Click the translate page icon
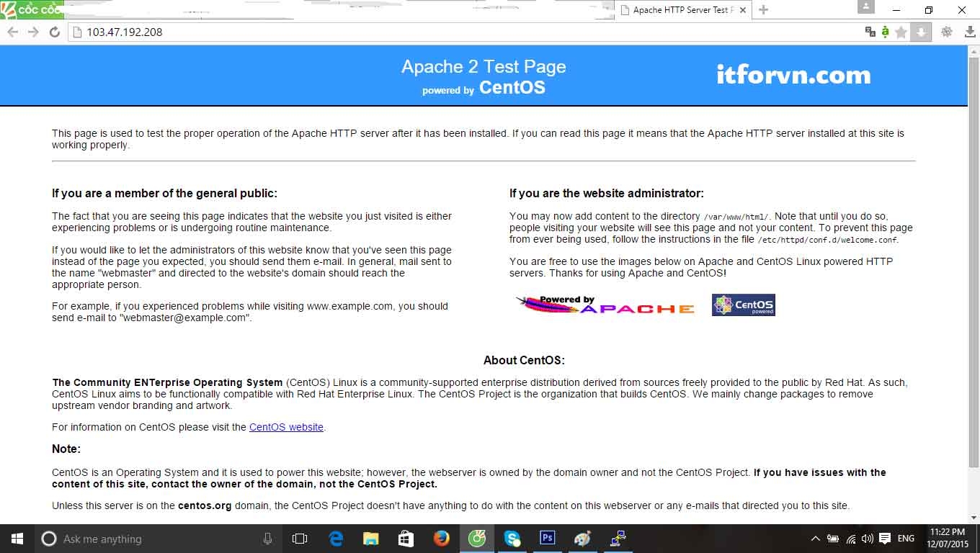Viewport: 980px width, 553px height. click(870, 32)
